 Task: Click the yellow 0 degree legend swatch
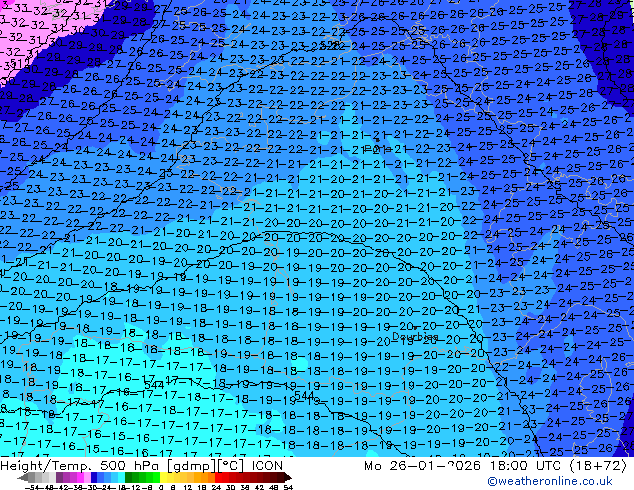pyautogui.click(x=163, y=477)
